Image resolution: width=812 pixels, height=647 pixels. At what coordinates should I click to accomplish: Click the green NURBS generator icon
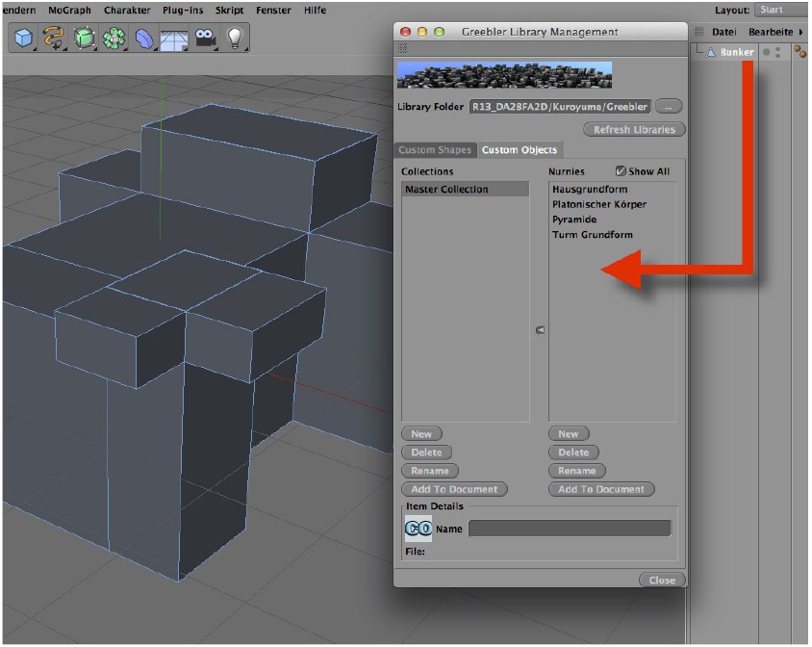tap(84, 39)
